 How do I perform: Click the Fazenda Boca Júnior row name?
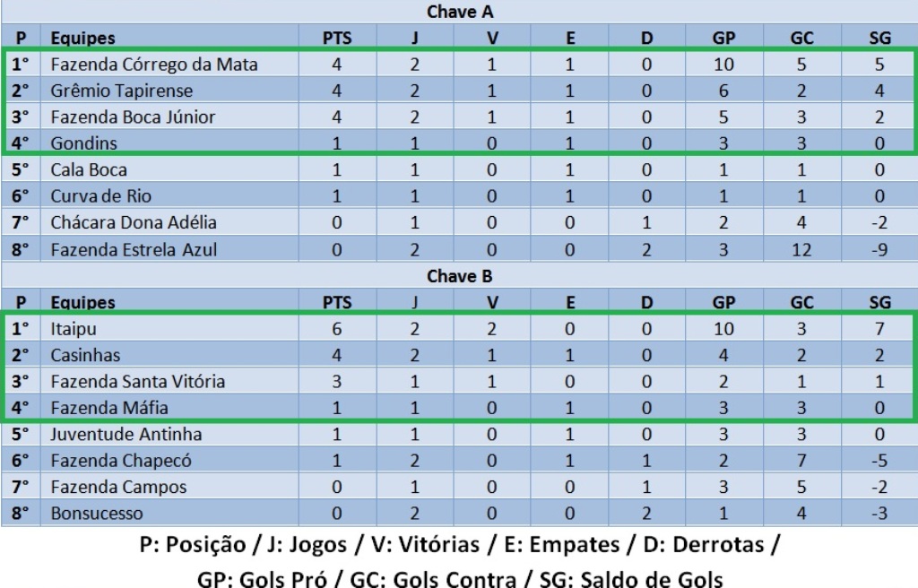pos(133,117)
